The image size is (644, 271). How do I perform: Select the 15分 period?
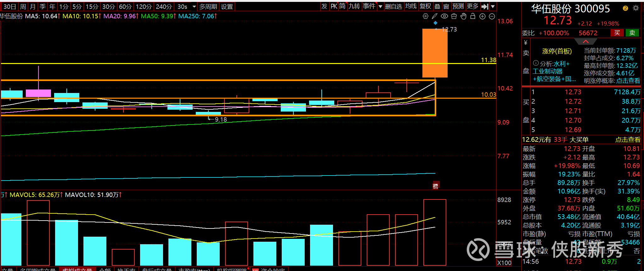pos(92,7)
